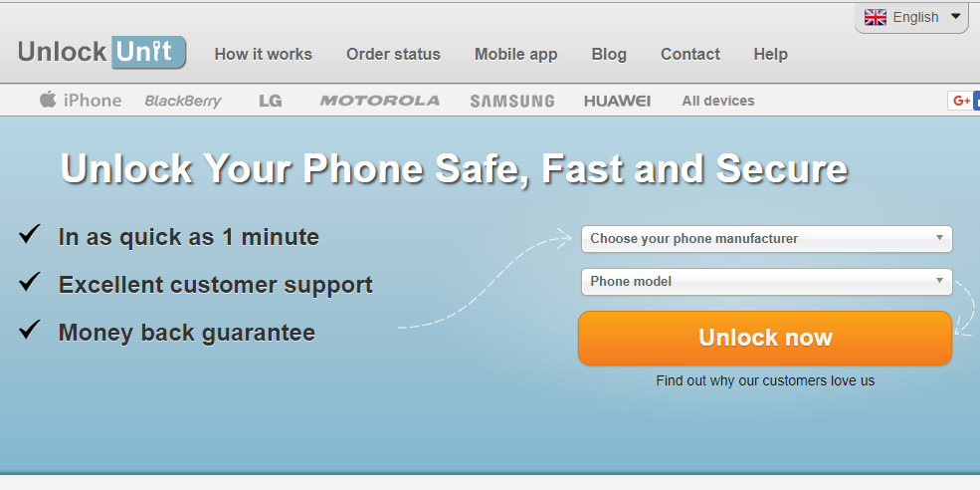Select the Samsung brand logo
Image resolution: width=980 pixels, height=490 pixels.
click(512, 101)
